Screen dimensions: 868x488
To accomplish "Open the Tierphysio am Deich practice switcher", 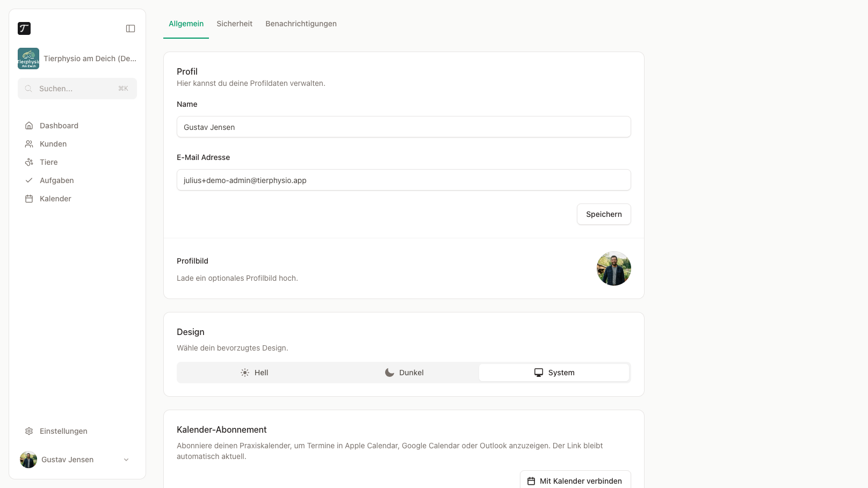I will point(77,59).
